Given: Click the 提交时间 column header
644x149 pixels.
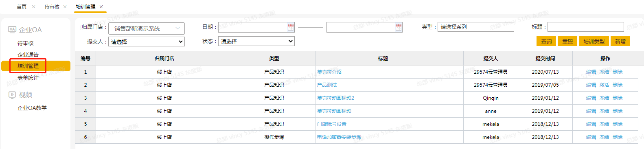Looking at the screenshot, I should pyautogui.click(x=545, y=58).
